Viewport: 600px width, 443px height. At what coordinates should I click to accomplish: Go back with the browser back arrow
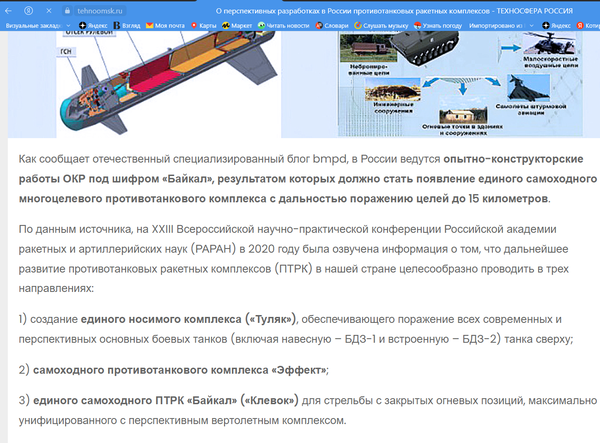click(8, 11)
